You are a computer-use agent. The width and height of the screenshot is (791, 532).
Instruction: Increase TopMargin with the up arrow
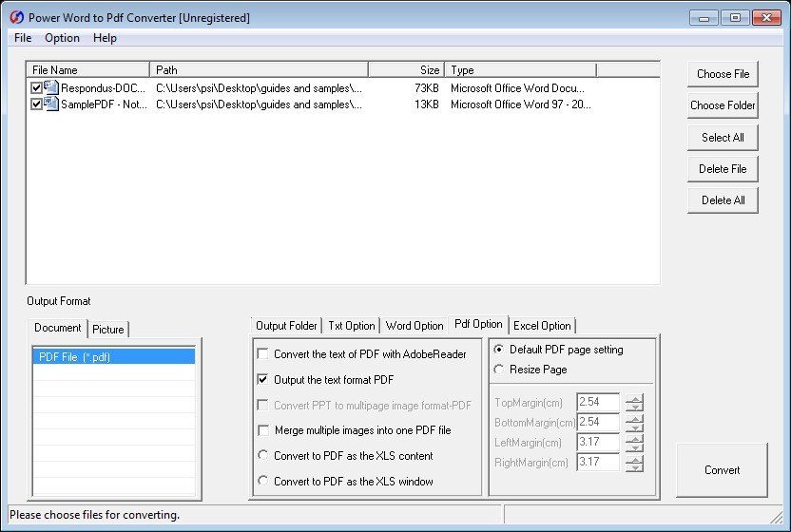tap(635, 398)
